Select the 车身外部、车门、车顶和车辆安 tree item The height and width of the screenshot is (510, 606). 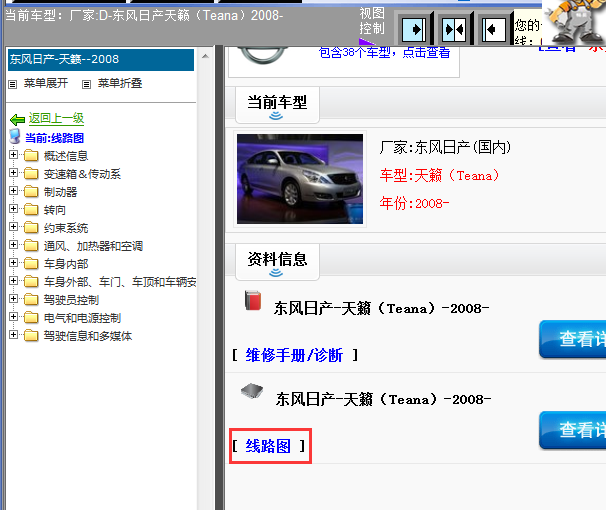click(x=120, y=282)
